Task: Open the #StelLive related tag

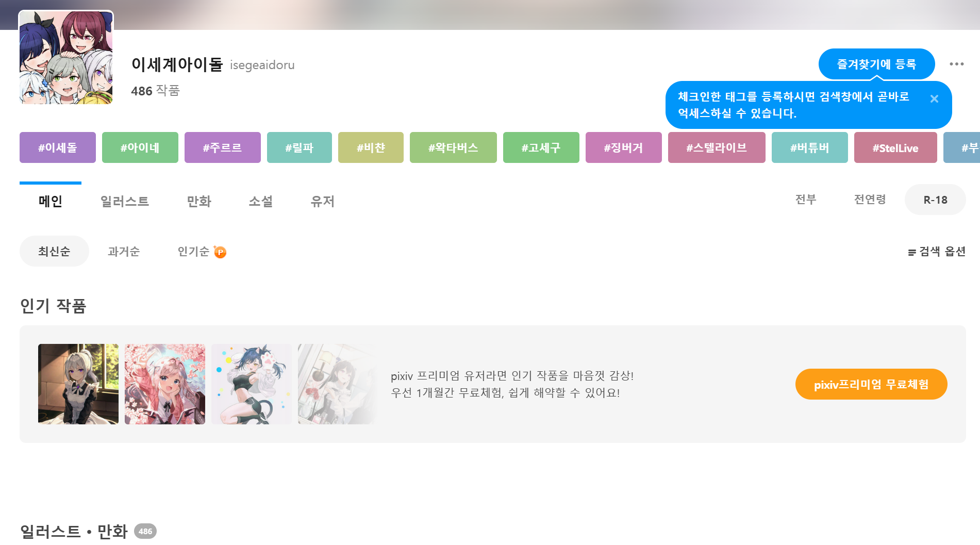Action: point(895,147)
